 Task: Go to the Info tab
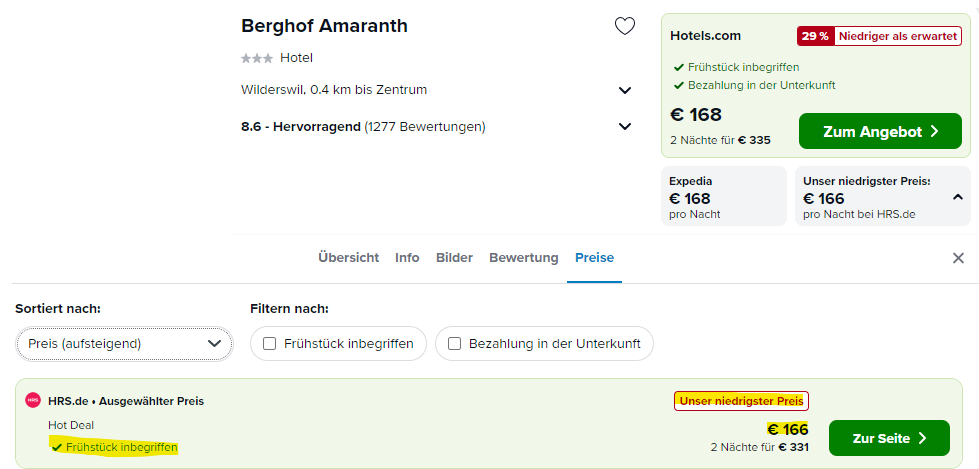point(407,257)
